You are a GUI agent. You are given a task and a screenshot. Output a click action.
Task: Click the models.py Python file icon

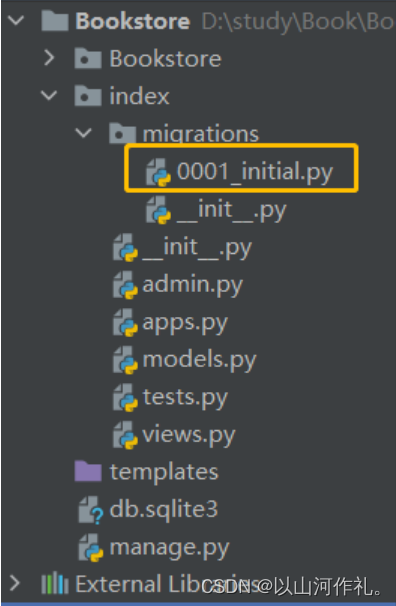point(125,360)
